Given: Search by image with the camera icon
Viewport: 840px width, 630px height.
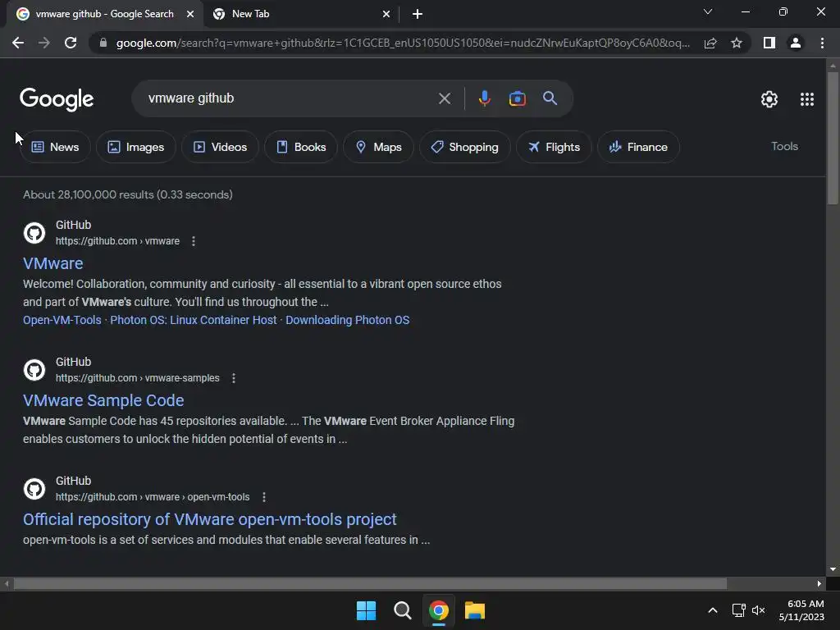Looking at the screenshot, I should (517, 98).
